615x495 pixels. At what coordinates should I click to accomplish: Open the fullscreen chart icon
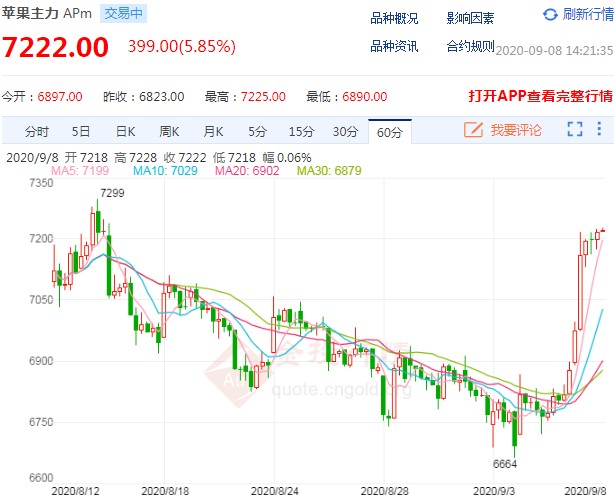[575, 129]
